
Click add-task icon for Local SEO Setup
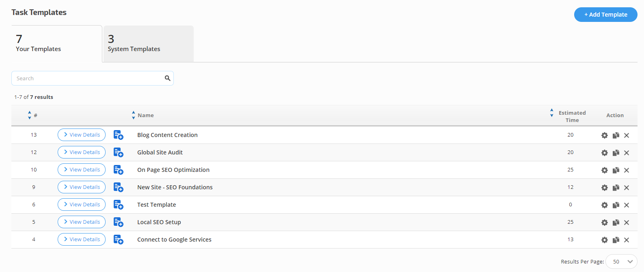tap(118, 222)
